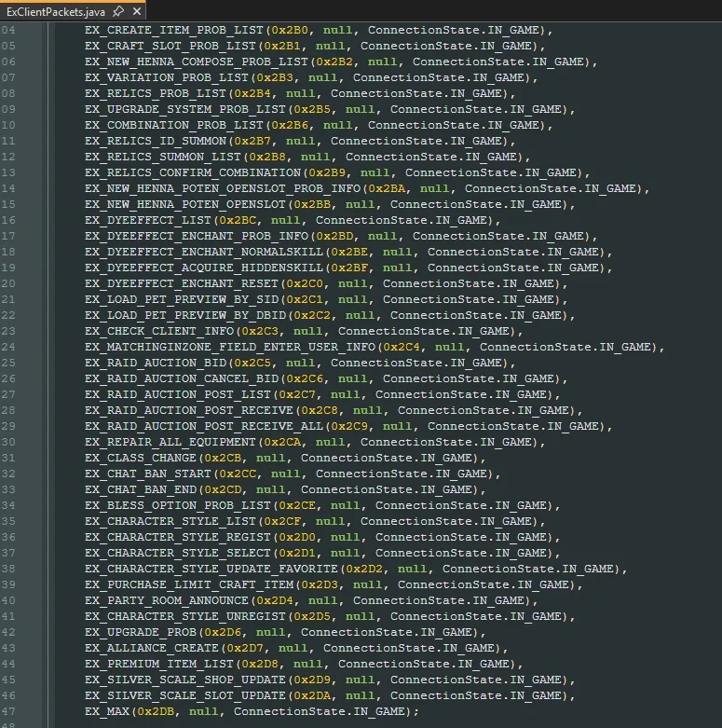The image size is (722, 728).
Task: Click EX_RELICS_CONFIRM_COMBINATION identifier
Action: point(193,172)
